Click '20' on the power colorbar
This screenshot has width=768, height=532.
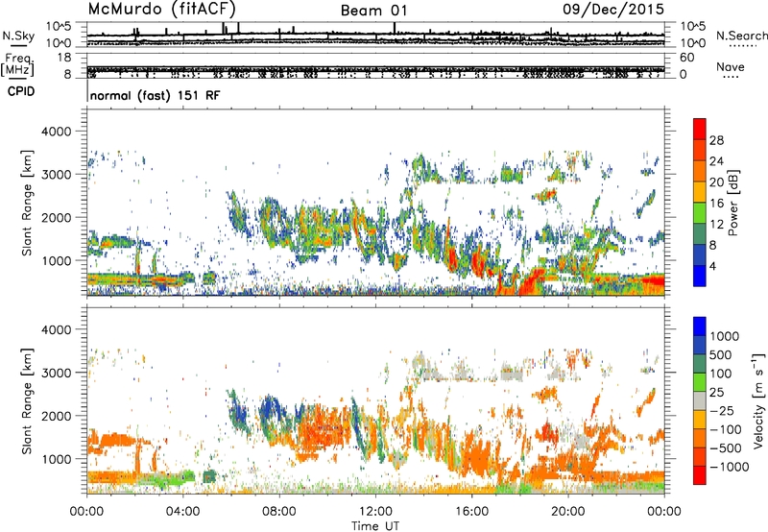(716, 182)
